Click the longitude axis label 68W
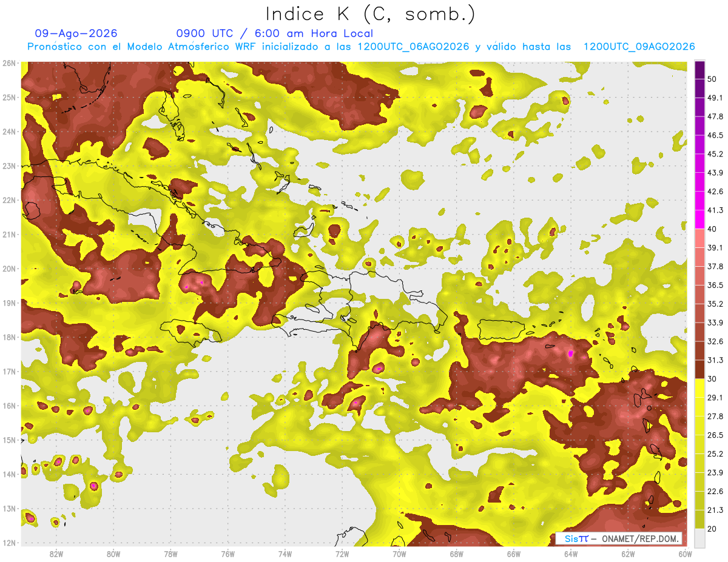The image size is (728, 562). pyautogui.click(x=457, y=554)
